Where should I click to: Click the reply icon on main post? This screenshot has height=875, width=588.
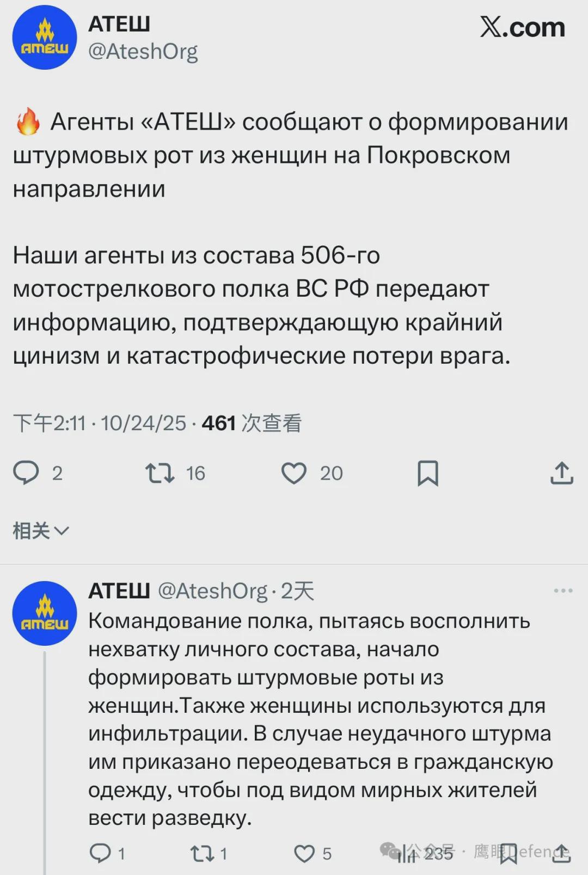pos(26,473)
